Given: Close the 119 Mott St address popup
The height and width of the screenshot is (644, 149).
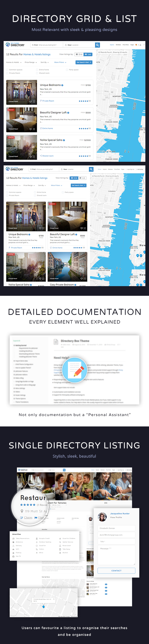Looking at the screenshot, I should [54, 599].
